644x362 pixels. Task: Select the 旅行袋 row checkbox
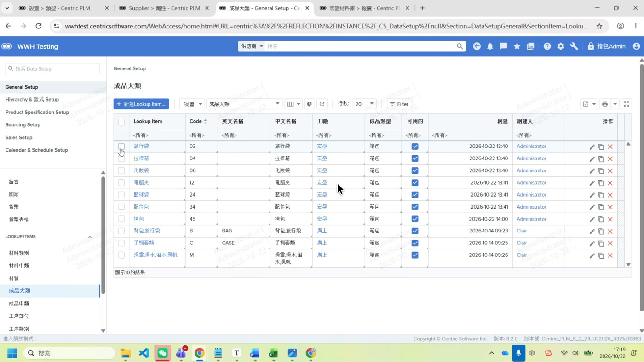121,147
